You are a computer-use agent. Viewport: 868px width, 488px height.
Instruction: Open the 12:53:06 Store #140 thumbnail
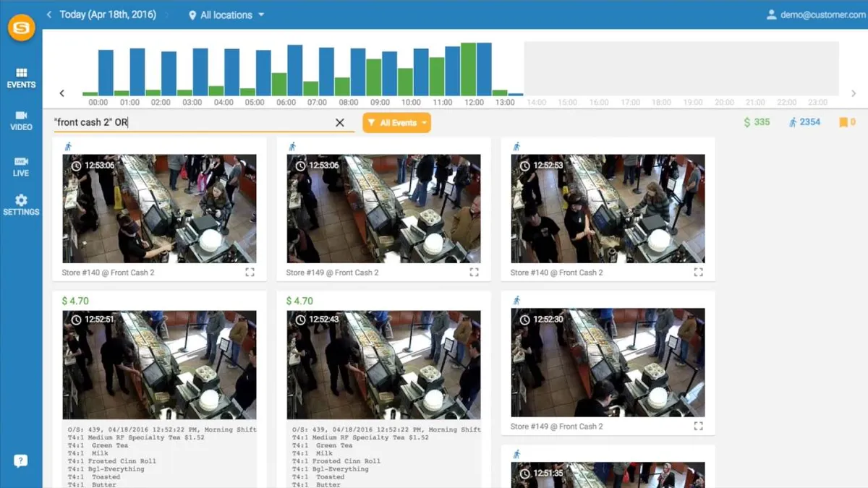pos(159,208)
